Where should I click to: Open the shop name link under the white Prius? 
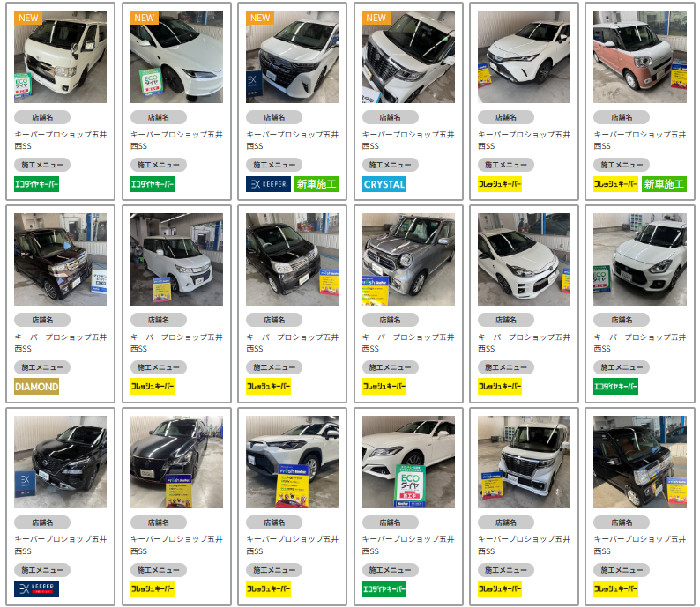(176, 140)
